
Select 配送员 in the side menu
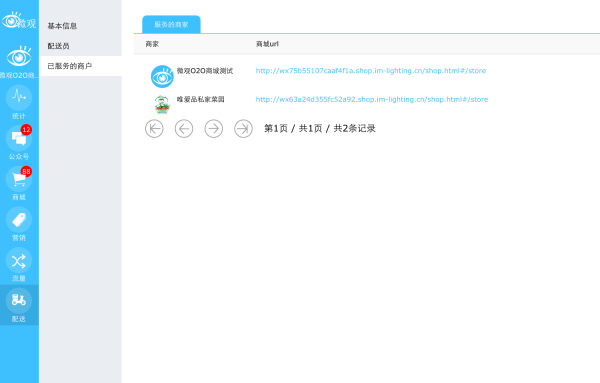pyautogui.click(x=58, y=46)
